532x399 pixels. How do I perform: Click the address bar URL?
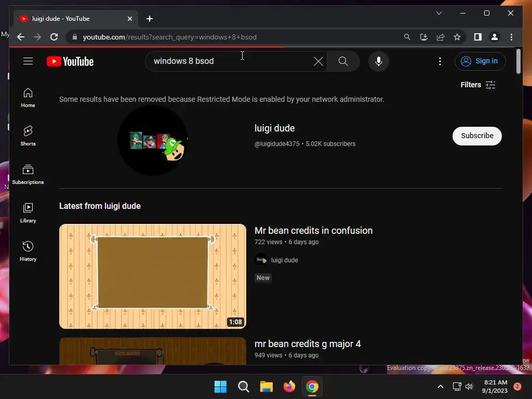[x=170, y=37]
